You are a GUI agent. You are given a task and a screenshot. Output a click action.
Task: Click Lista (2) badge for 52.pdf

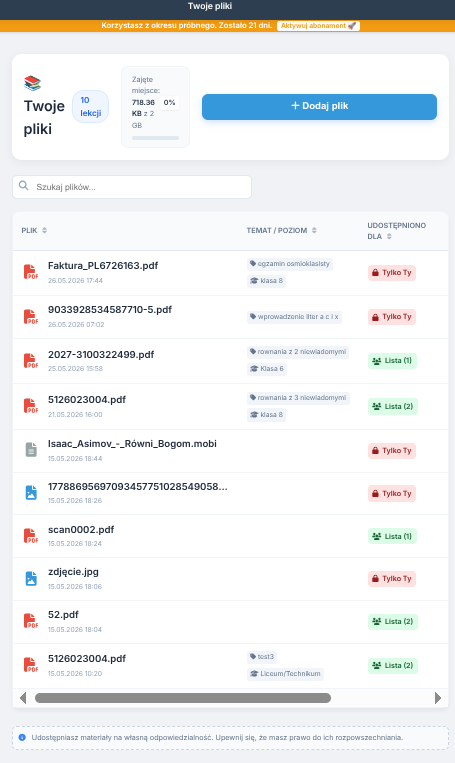[393, 621]
